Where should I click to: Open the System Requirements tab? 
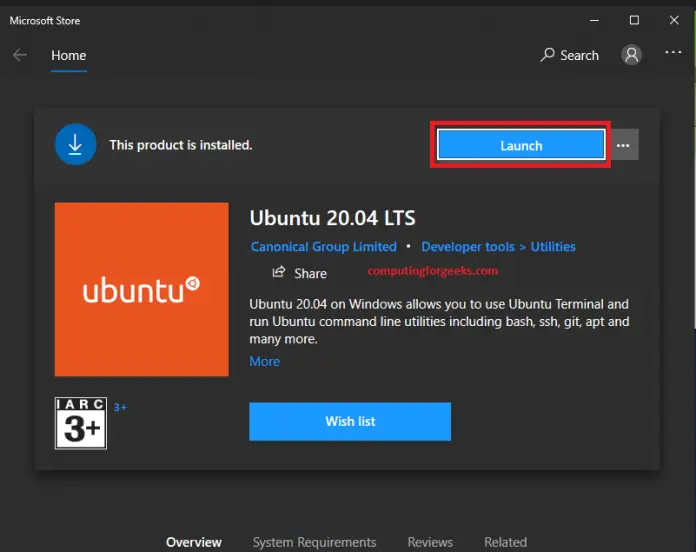click(314, 542)
